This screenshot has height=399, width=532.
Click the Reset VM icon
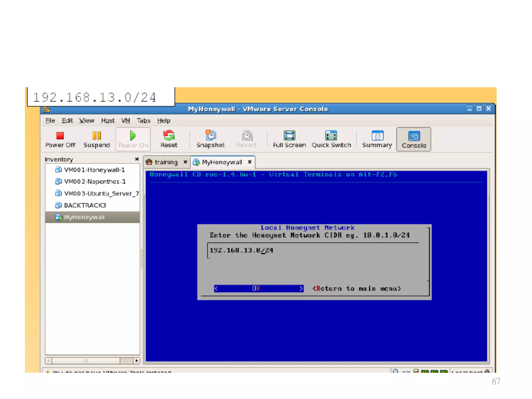coord(169,136)
